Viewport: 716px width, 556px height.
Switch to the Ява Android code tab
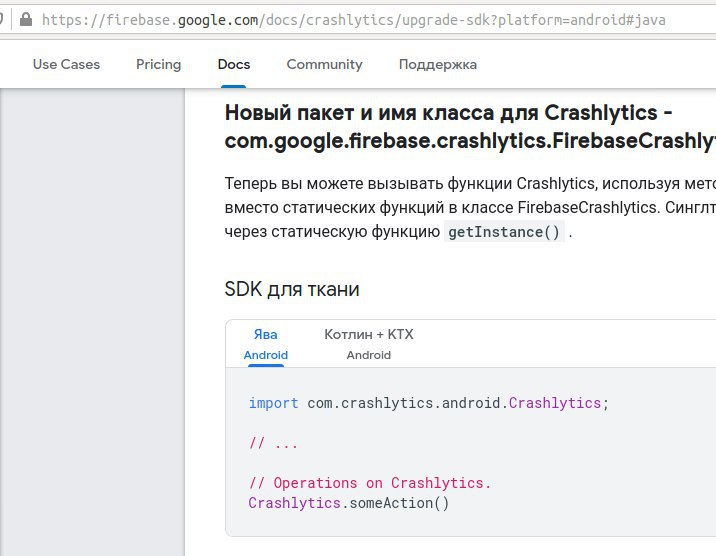266,344
